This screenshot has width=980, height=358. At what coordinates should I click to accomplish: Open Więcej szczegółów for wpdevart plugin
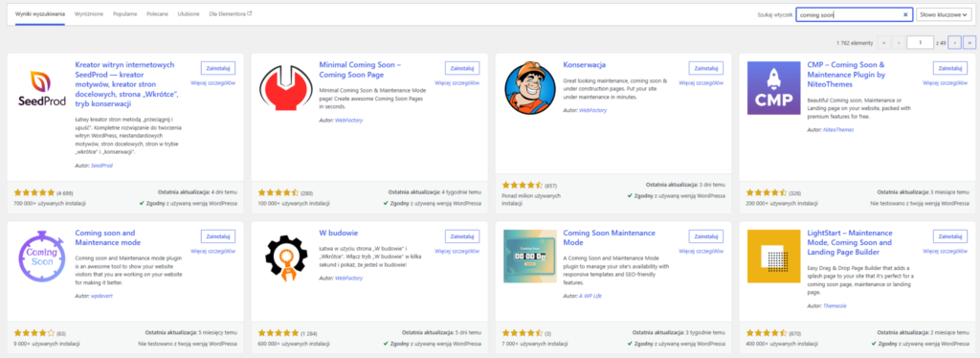(213, 251)
